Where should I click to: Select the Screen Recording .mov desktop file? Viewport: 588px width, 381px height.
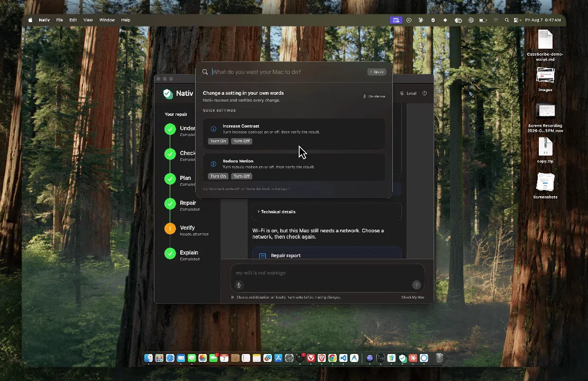(545, 117)
